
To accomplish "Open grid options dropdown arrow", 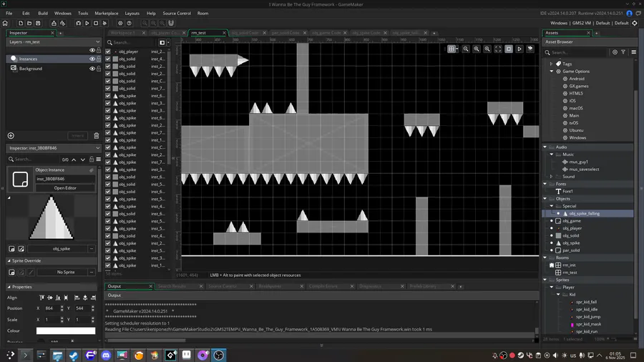I will pyautogui.click(x=457, y=49).
